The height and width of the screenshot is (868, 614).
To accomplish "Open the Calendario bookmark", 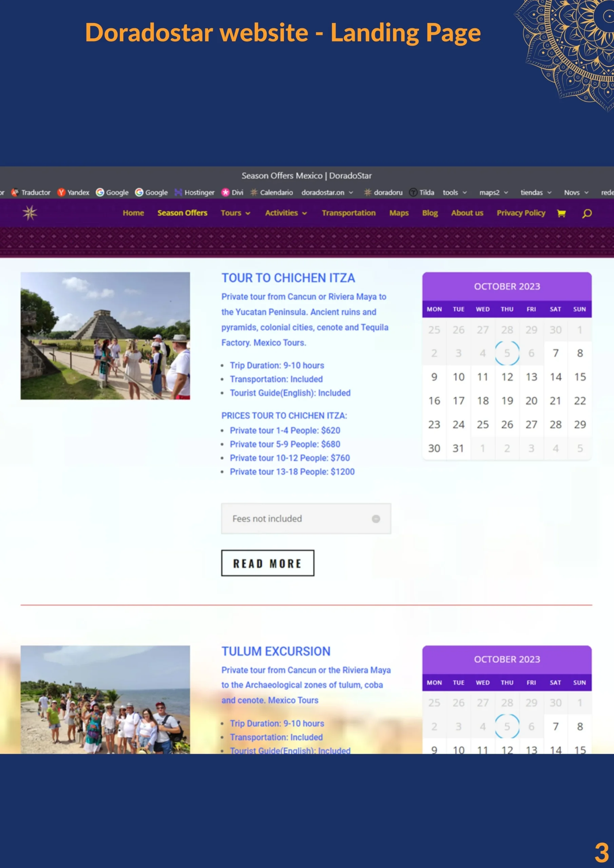I will pos(272,193).
